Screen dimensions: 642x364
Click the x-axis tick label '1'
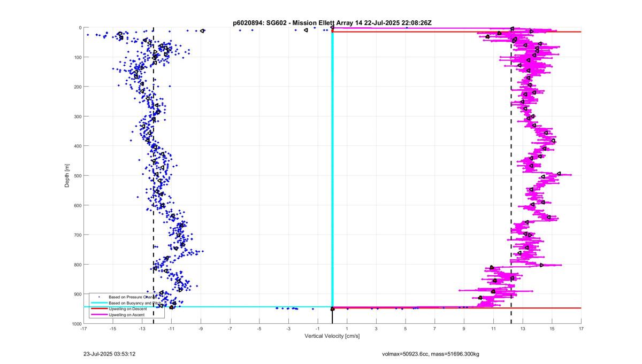click(x=347, y=329)
